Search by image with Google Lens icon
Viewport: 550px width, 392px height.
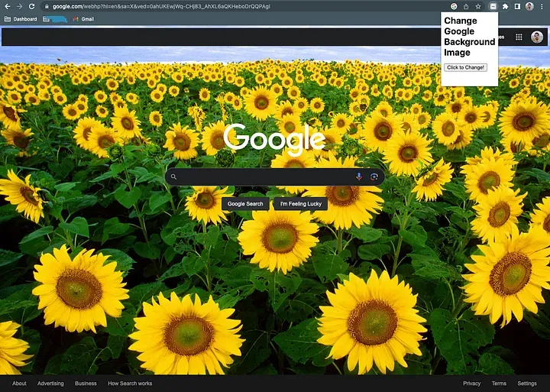374,177
